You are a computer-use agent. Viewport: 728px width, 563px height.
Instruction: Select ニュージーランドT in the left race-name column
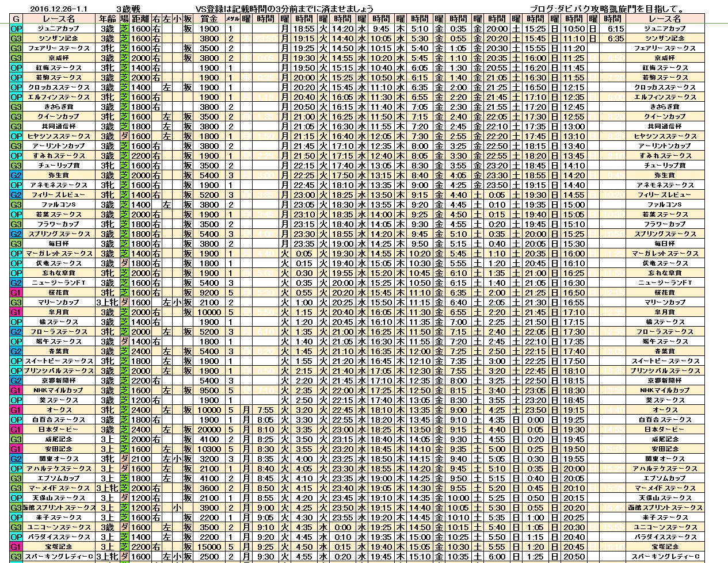(x=59, y=283)
